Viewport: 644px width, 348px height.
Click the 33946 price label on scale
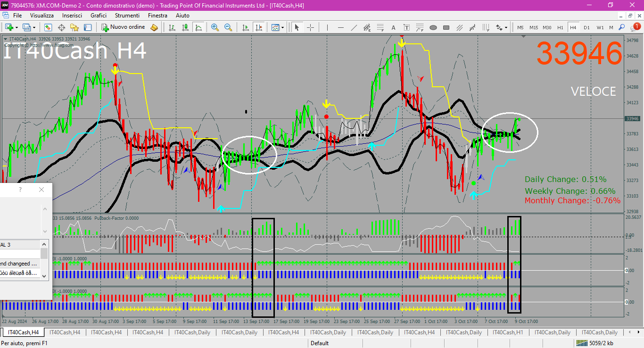[632, 119]
